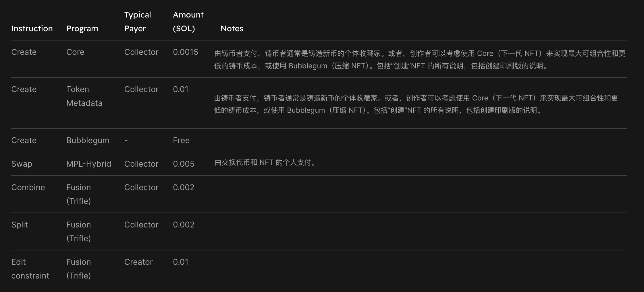Image resolution: width=644 pixels, height=292 pixels.
Task: Click the Notes column header
Action: tap(232, 28)
